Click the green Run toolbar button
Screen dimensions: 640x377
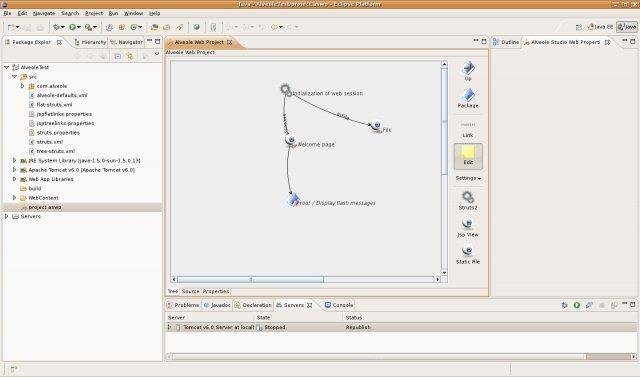coord(72,27)
